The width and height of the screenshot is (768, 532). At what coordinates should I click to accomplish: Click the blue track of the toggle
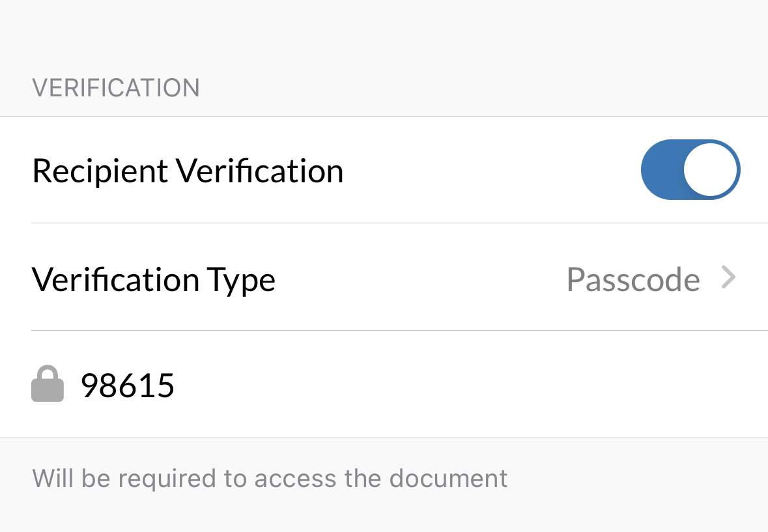[661, 169]
